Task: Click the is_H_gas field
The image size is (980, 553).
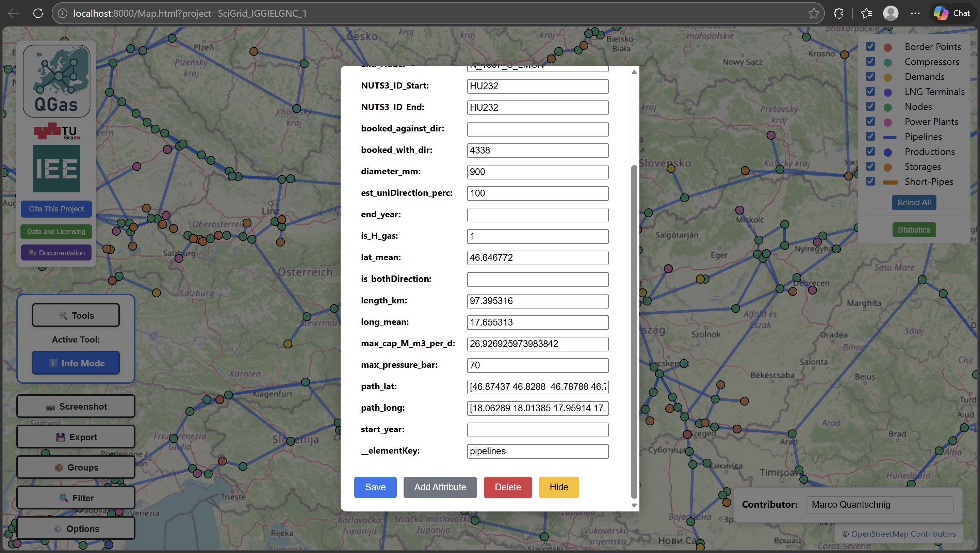Action: click(538, 236)
